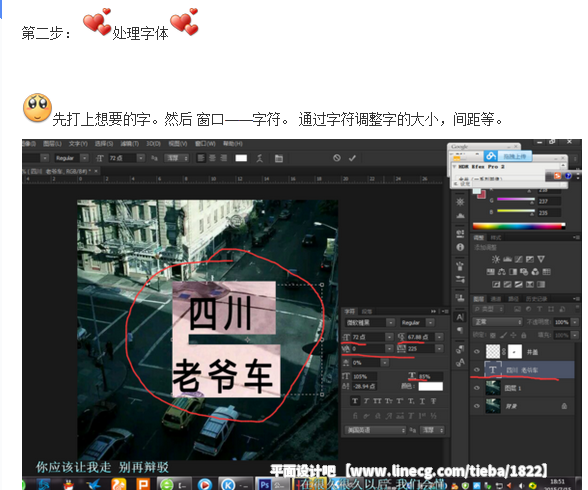588x490 pixels.
Task: Click the warp text icon in options bar
Action: click(260, 158)
